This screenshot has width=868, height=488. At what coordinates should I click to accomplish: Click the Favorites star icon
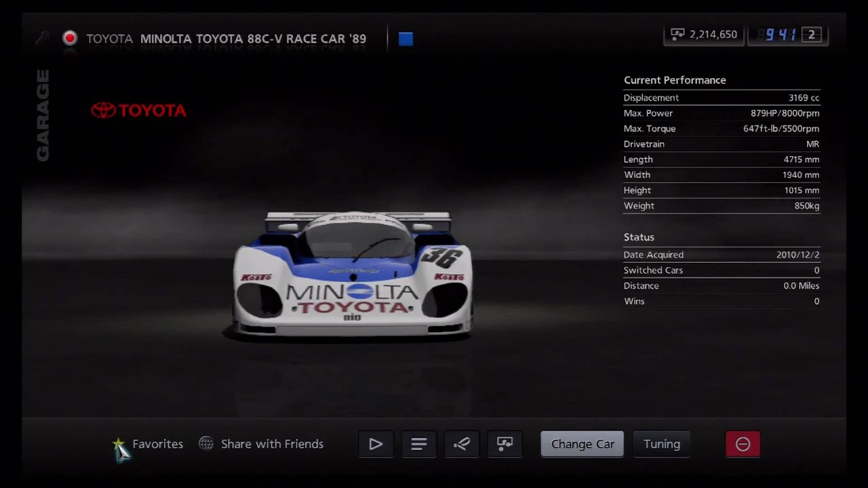pos(119,445)
